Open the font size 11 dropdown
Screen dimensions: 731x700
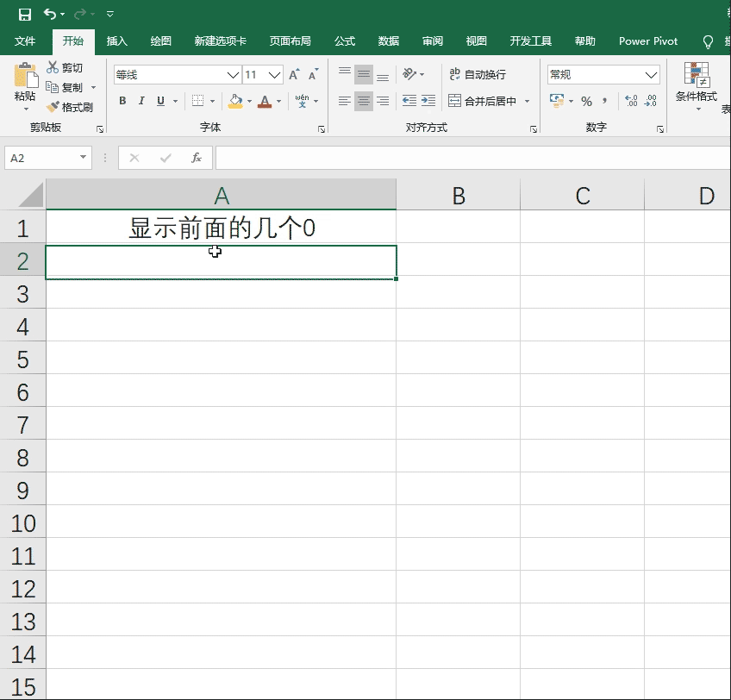tap(275, 75)
